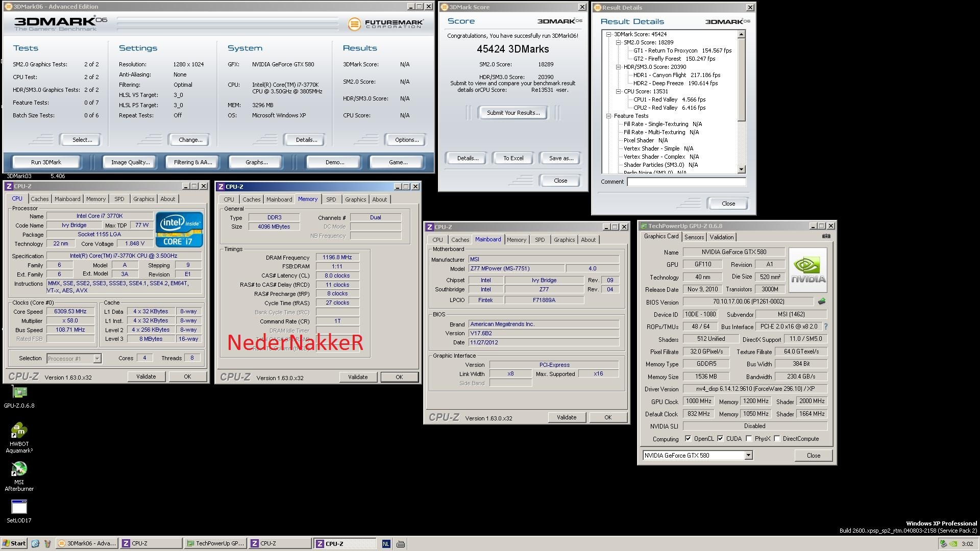Click the Filtering & AA... button

tap(193, 162)
